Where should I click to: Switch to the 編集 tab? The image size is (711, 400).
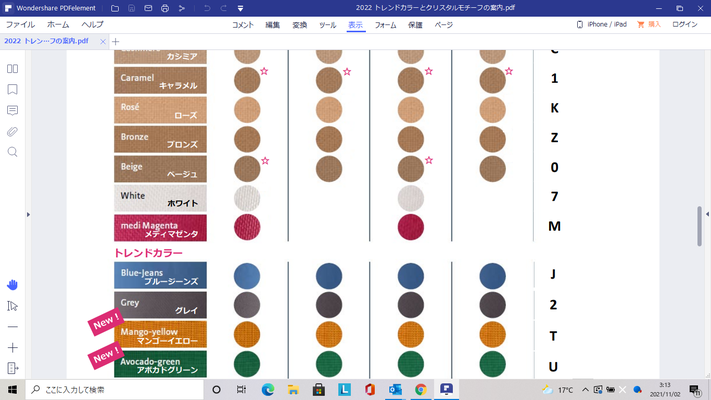coord(273,25)
